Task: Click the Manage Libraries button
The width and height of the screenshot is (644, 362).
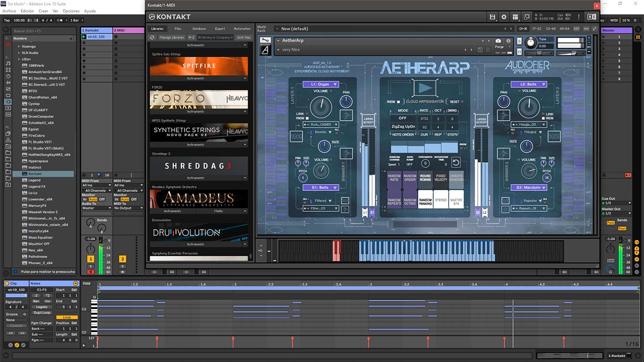Action: coord(172,38)
